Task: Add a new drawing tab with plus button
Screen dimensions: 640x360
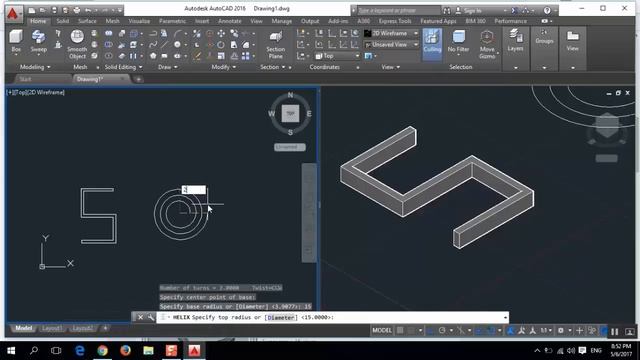Action: pos(138,79)
